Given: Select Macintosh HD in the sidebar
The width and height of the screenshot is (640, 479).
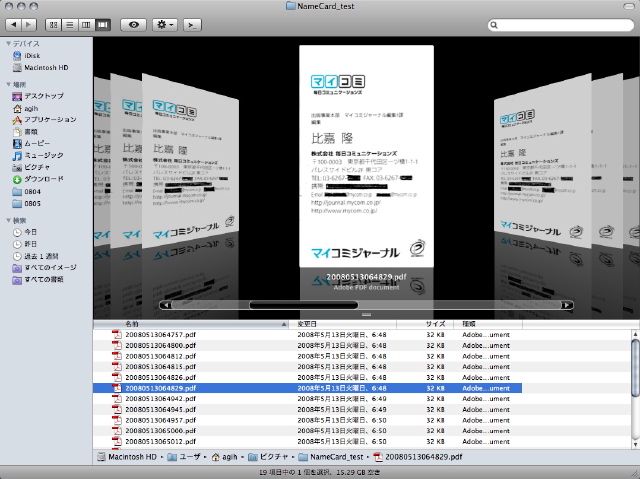Looking at the screenshot, I should click(x=40, y=67).
